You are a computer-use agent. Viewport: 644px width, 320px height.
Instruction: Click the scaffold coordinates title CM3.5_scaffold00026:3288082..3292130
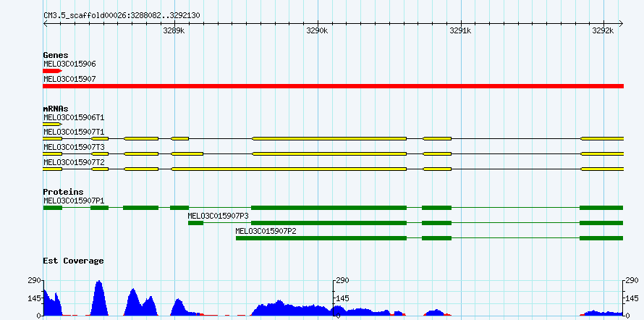point(122,15)
